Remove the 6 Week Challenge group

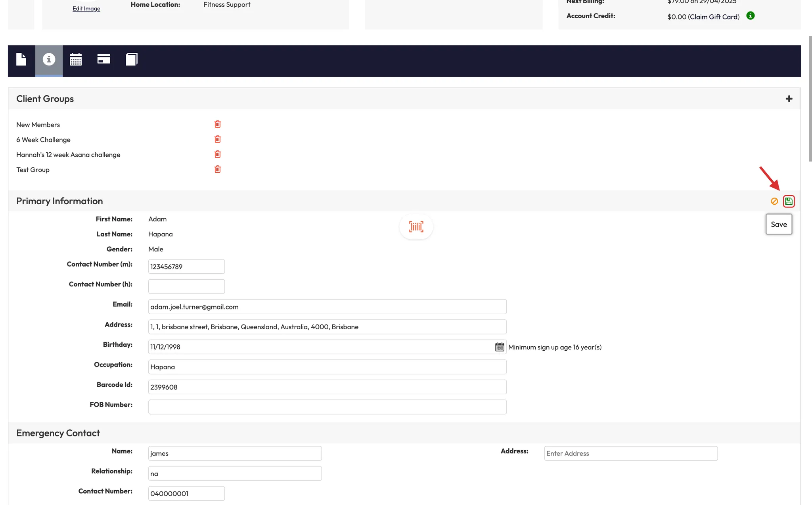(217, 139)
